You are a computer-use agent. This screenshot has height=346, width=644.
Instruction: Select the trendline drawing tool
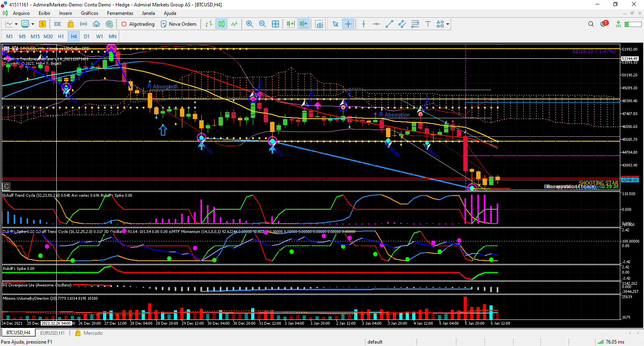click(x=389, y=24)
